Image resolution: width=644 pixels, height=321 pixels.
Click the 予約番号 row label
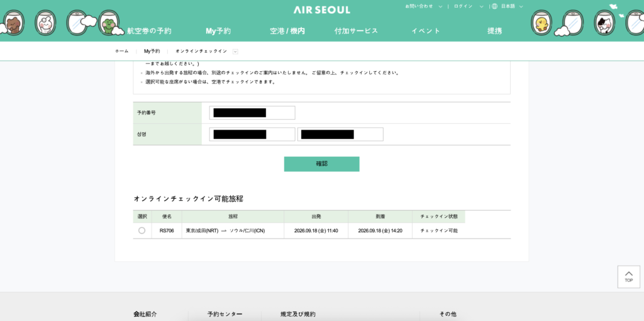tap(146, 113)
